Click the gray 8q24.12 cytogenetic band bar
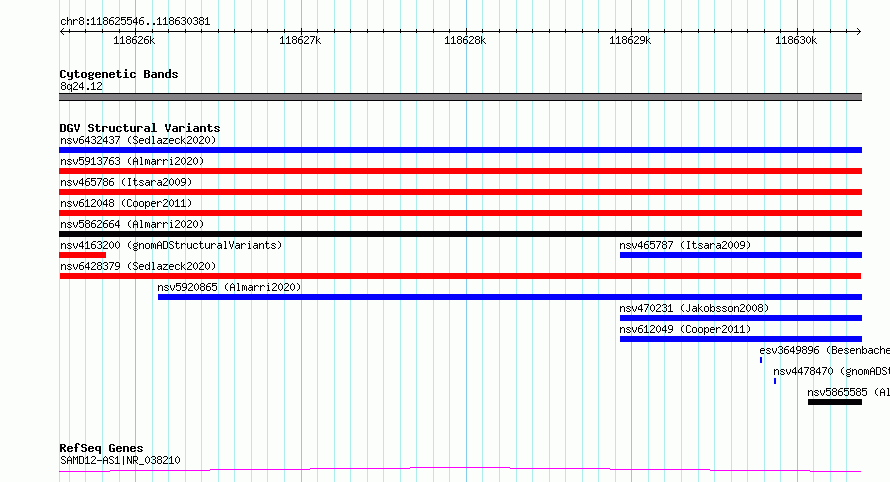 pos(460,97)
